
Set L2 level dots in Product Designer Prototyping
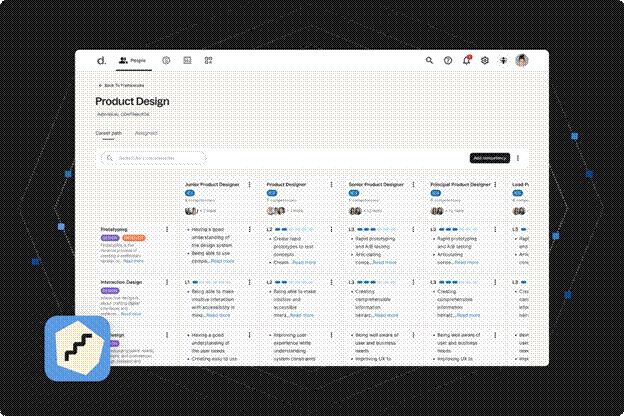tap(294, 229)
